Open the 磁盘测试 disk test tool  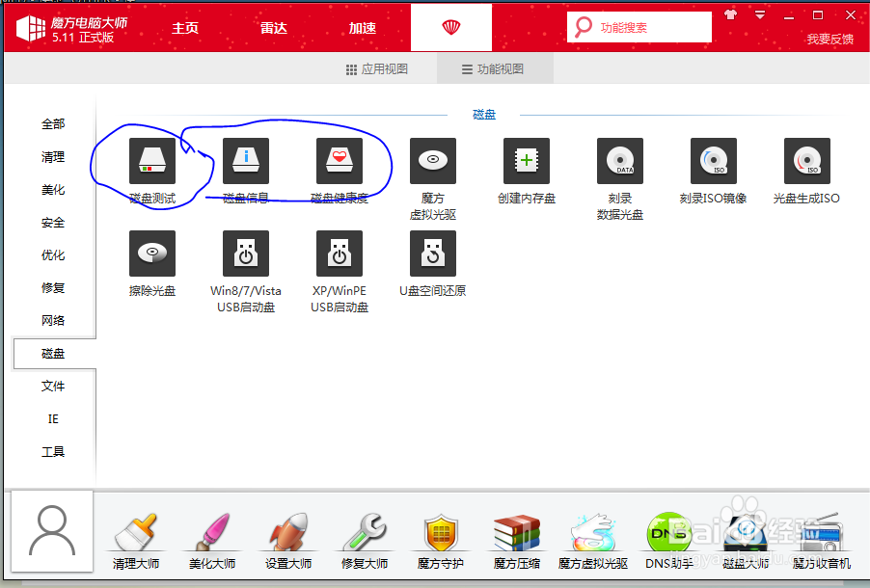151,161
